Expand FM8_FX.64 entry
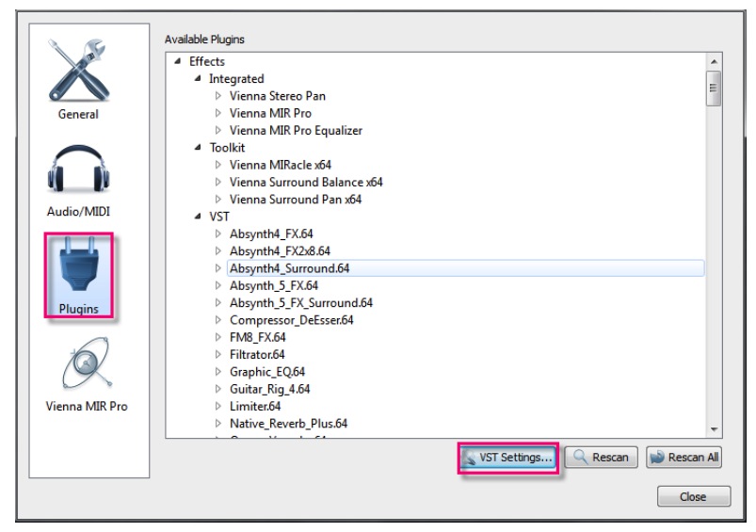 (217, 337)
